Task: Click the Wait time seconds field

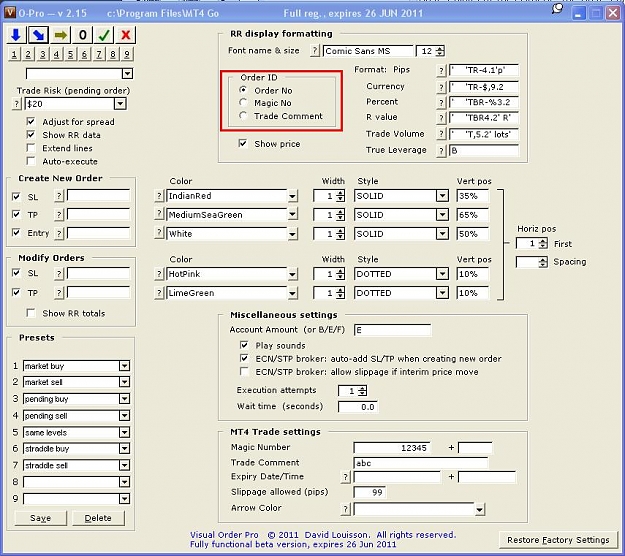Action: [x=358, y=407]
